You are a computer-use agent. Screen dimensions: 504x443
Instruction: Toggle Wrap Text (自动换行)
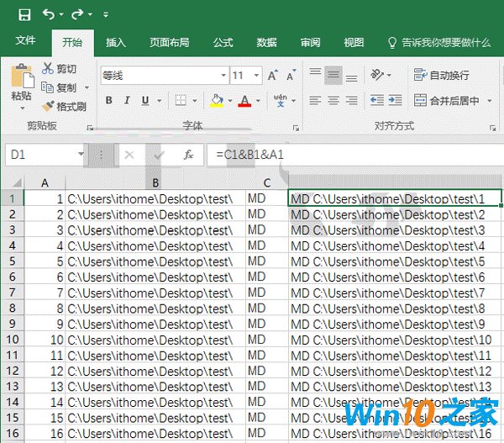442,75
